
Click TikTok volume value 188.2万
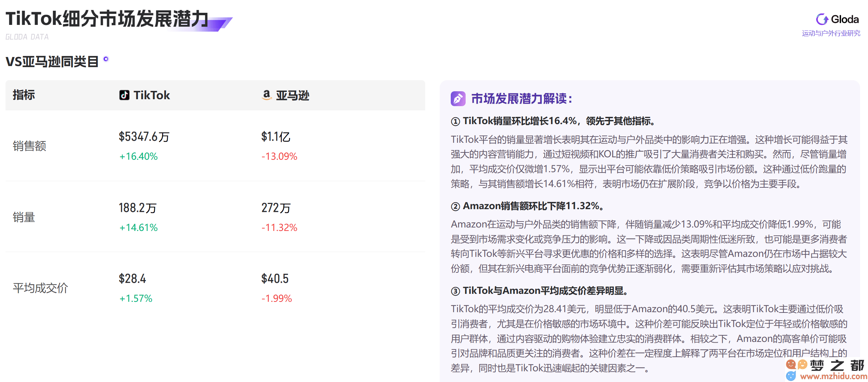[x=138, y=208]
